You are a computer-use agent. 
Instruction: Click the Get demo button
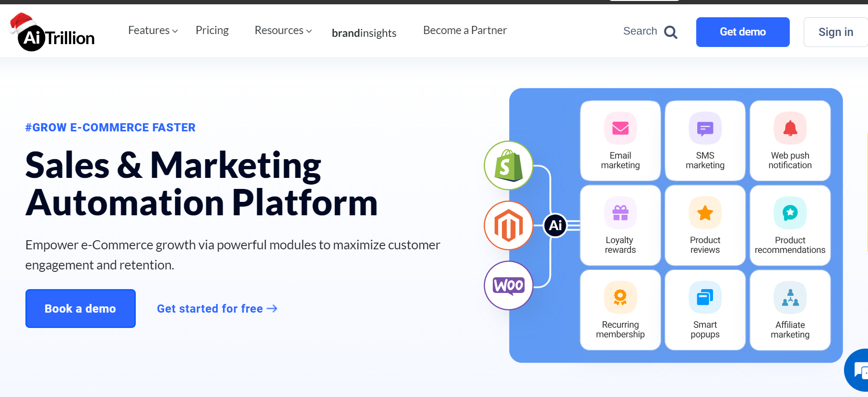tap(743, 32)
